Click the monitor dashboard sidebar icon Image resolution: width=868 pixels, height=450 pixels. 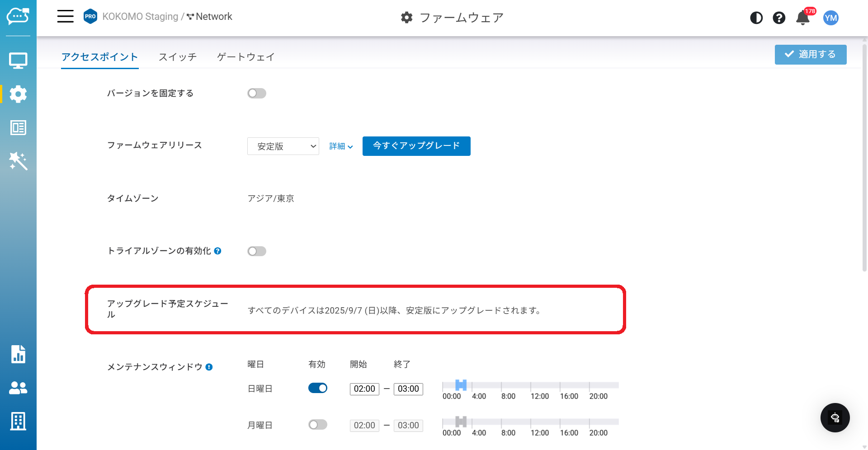[18, 61]
